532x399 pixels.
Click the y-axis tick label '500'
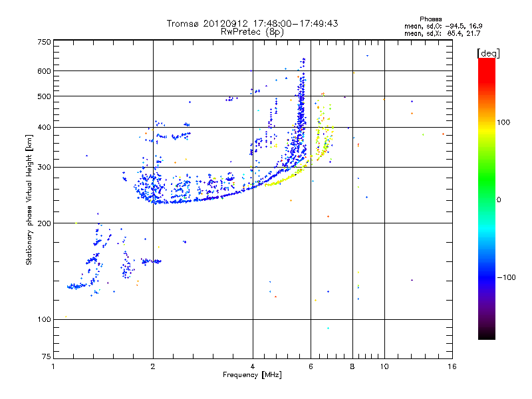44,96
